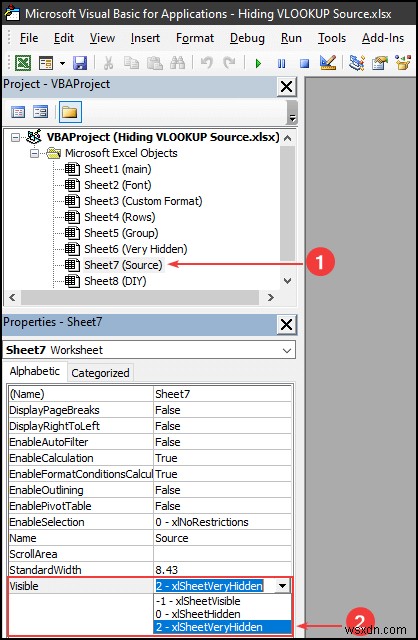Image resolution: width=418 pixels, height=640 pixels.
Task: Click the View Object icon in Project pane
Action: pyautogui.click(x=40, y=112)
